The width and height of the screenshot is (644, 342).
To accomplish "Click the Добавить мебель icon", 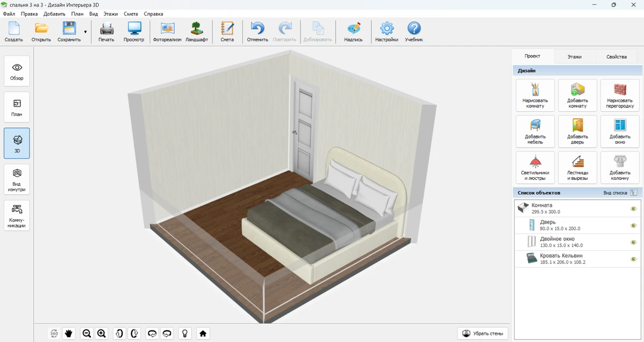I will tap(535, 132).
